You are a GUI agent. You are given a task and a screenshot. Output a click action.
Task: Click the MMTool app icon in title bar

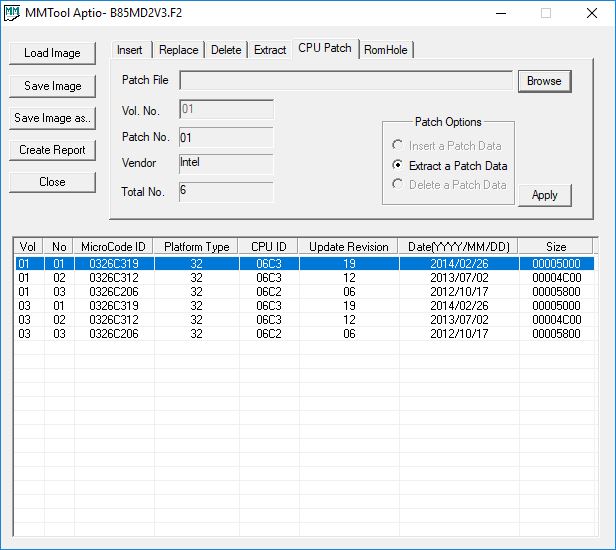point(13,14)
